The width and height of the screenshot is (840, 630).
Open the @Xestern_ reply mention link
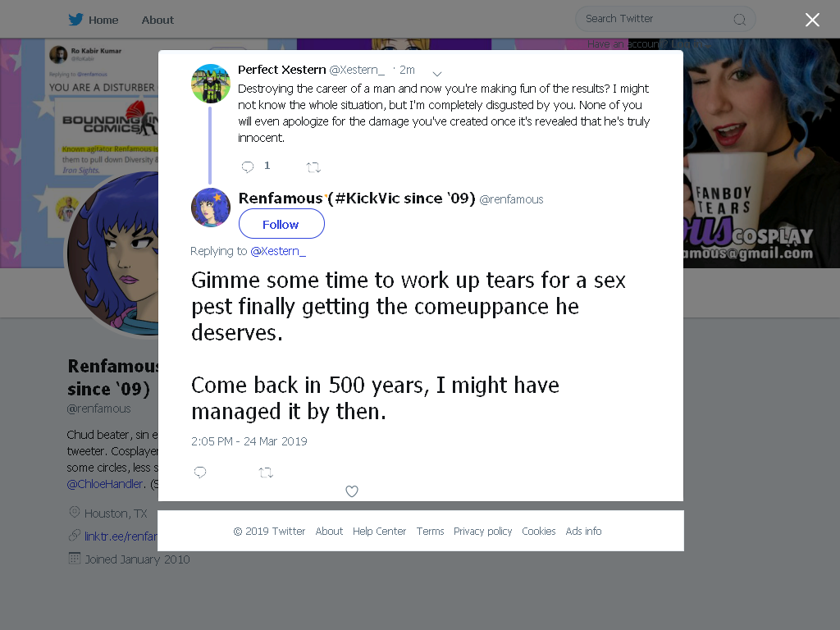click(x=278, y=251)
